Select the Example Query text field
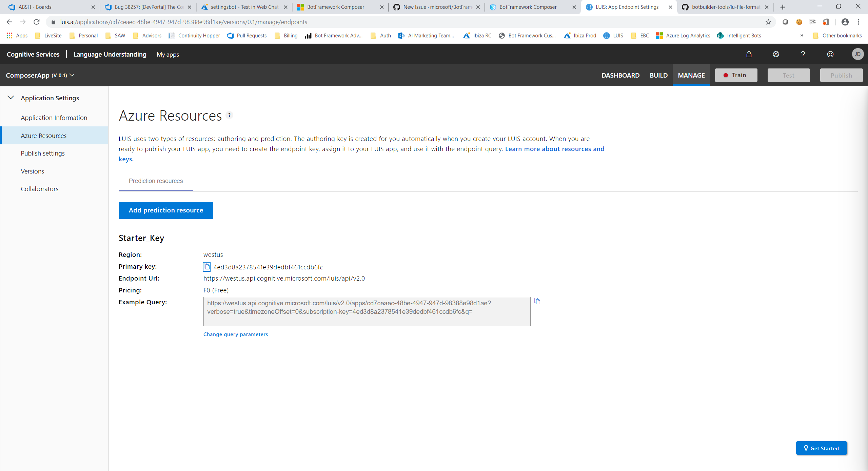This screenshot has width=868, height=471. click(x=367, y=311)
